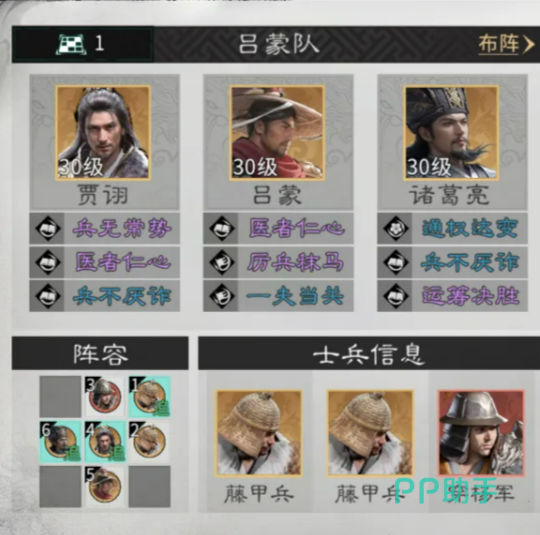Select the red-framed cavalry soldier card
540x535 pixels.
tap(481, 433)
